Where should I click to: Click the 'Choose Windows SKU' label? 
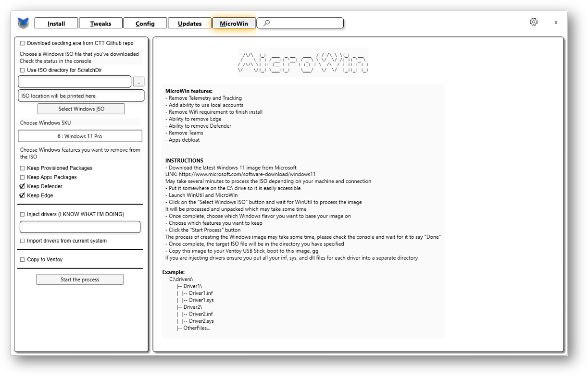pos(45,123)
